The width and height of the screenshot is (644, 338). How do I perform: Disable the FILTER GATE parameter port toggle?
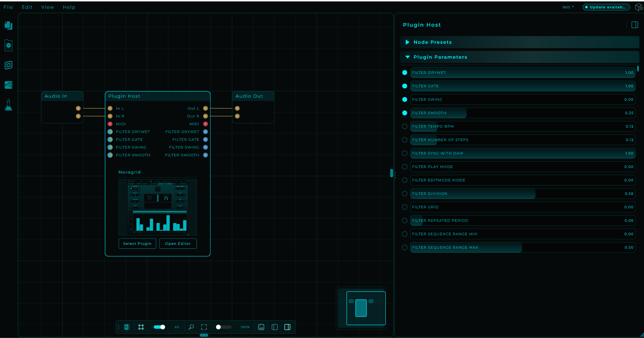tap(405, 86)
